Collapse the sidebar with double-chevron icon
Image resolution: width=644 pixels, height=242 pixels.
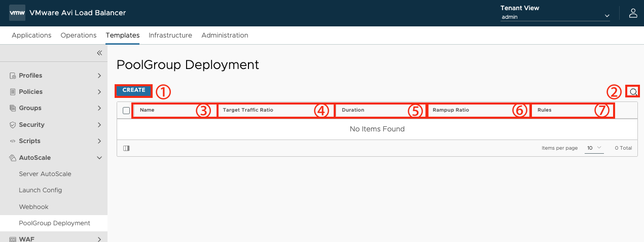pos(99,53)
